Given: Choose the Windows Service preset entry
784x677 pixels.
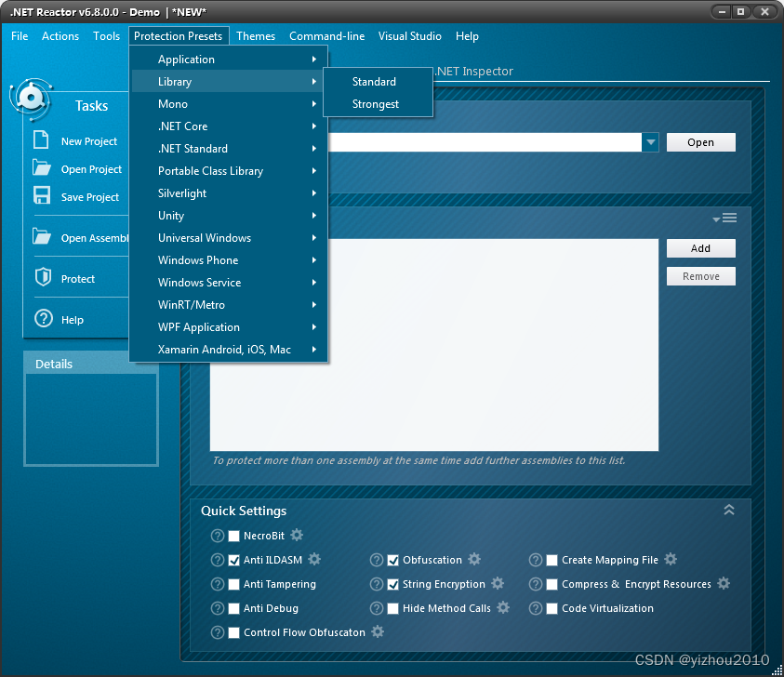Looking at the screenshot, I should click(230, 283).
